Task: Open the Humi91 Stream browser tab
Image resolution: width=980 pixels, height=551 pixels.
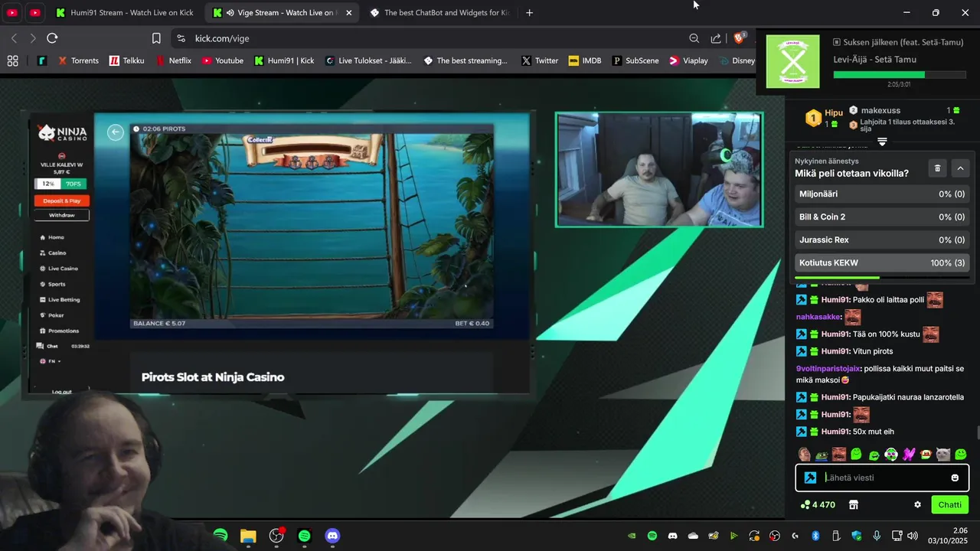Action: [x=124, y=12]
